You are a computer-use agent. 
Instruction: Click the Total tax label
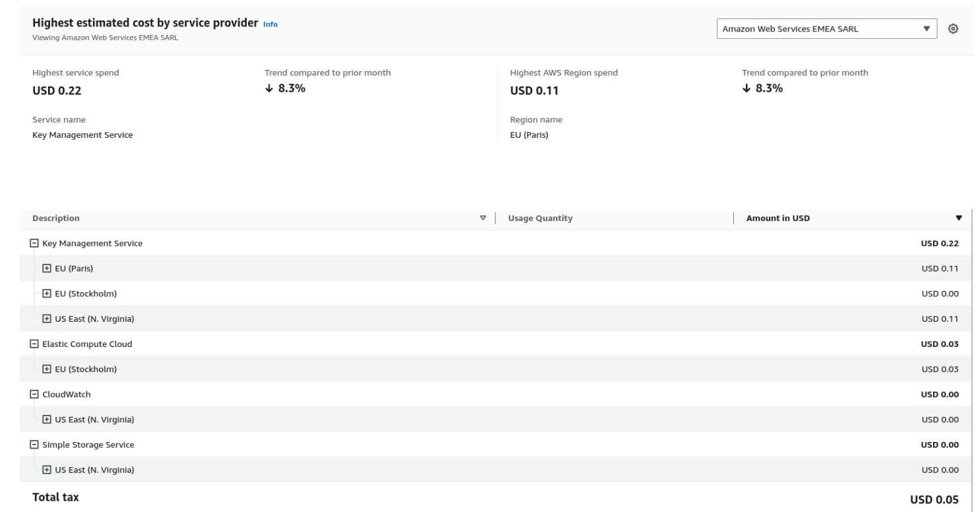point(55,498)
